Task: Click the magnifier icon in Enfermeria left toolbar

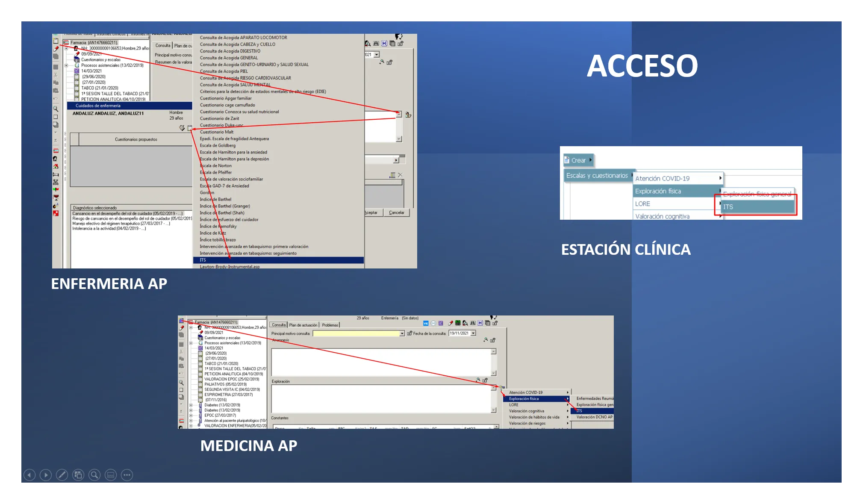Action: [56, 109]
